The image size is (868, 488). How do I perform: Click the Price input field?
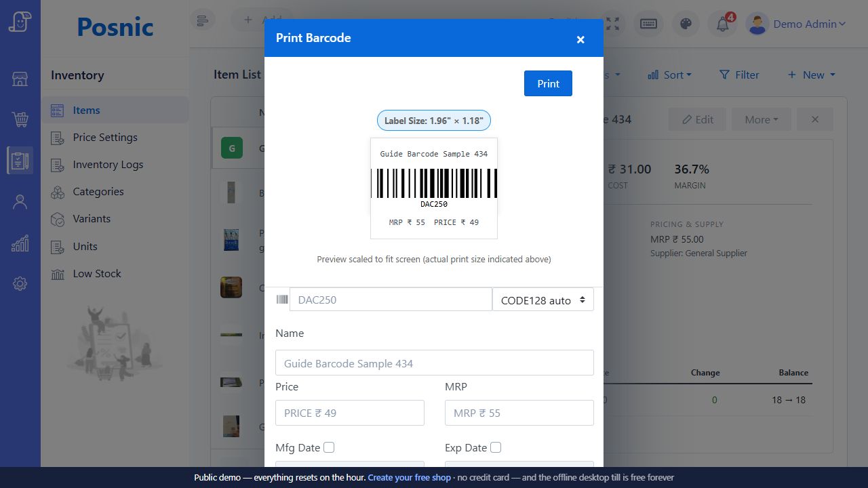[x=350, y=413]
